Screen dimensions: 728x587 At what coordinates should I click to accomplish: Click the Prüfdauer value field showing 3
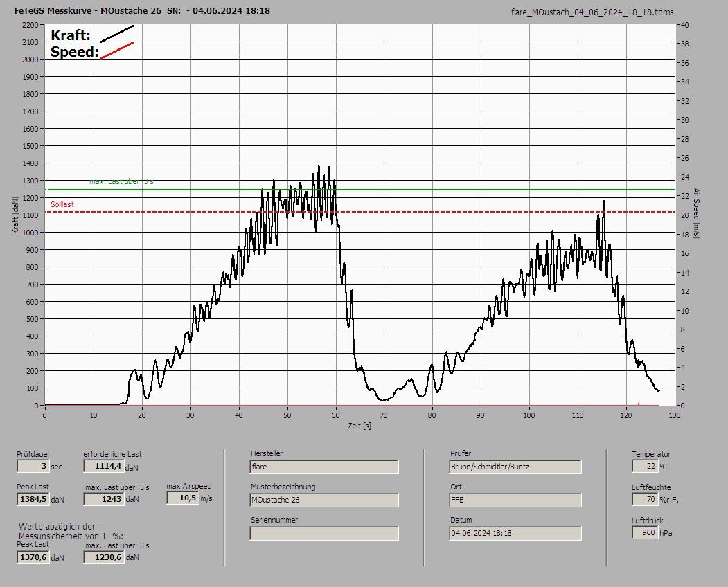(33, 466)
